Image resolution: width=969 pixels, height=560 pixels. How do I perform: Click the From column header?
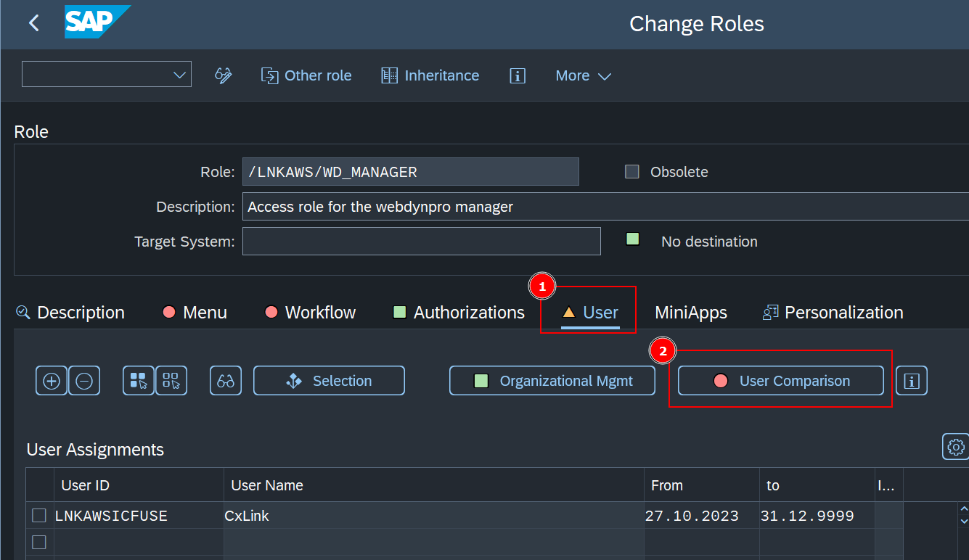point(701,485)
